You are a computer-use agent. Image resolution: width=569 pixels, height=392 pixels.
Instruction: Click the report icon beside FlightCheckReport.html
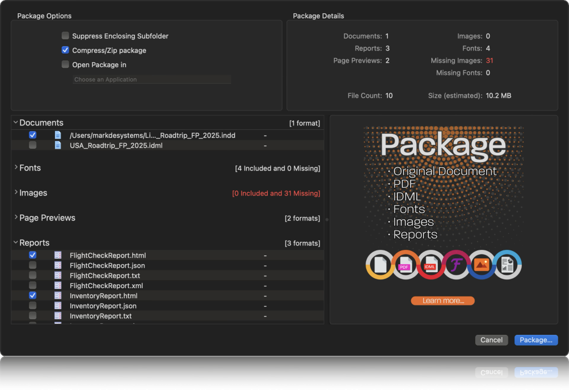58,255
